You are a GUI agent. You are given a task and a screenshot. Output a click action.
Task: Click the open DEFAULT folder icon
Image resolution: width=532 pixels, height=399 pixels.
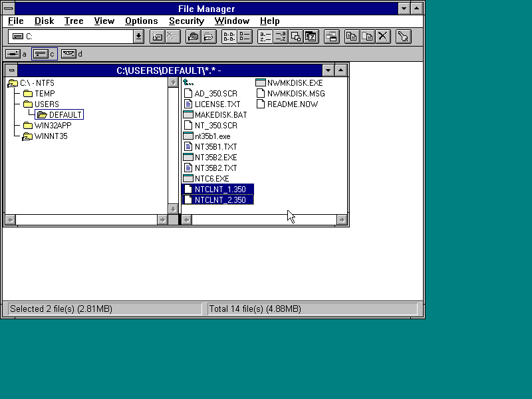[x=42, y=114]
